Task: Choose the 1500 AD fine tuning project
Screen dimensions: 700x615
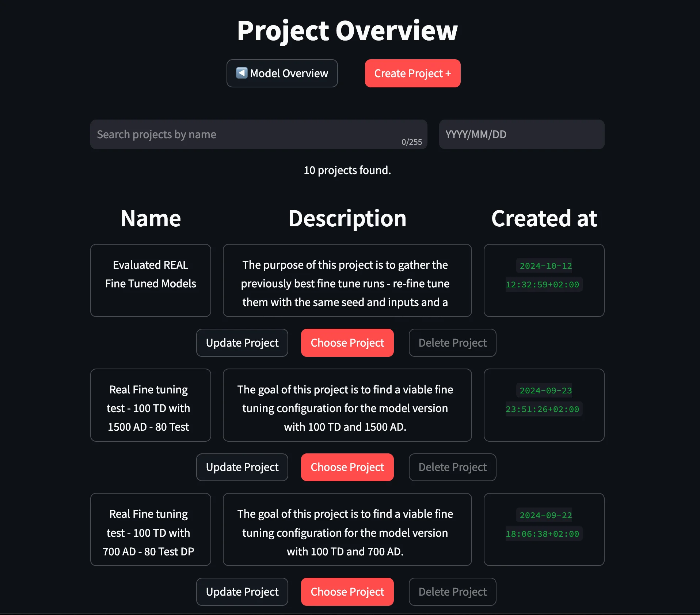Action: click(x=347, y=467)
